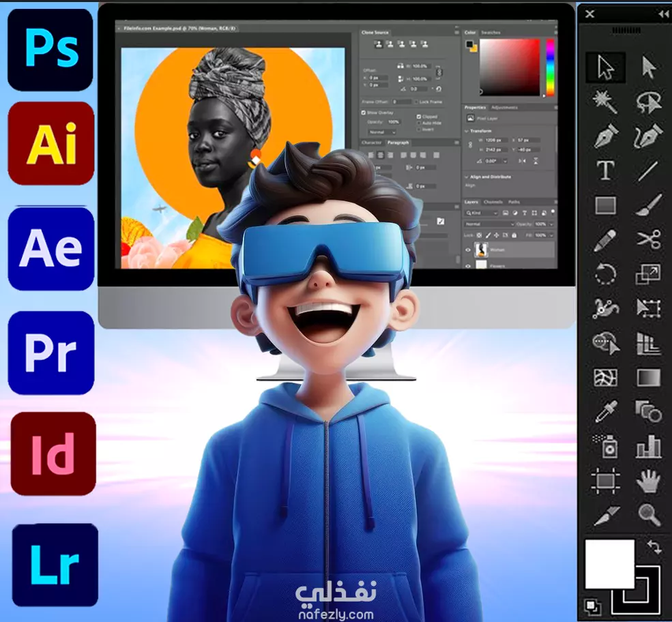The image size is (672, 622).
Task: Collapse the Align and Distribute section
Action: click(467, 177)
